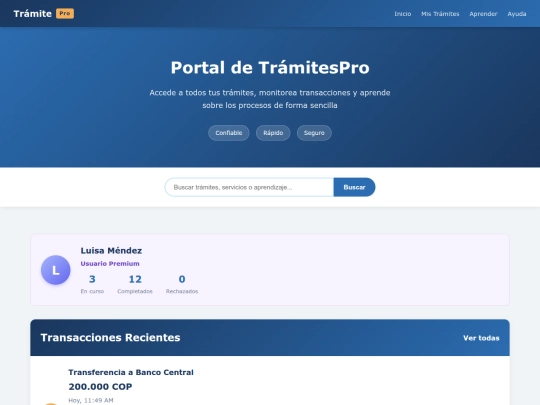Open the Ayuda navigation link
The image size is (540, 405).
(517, 14)
